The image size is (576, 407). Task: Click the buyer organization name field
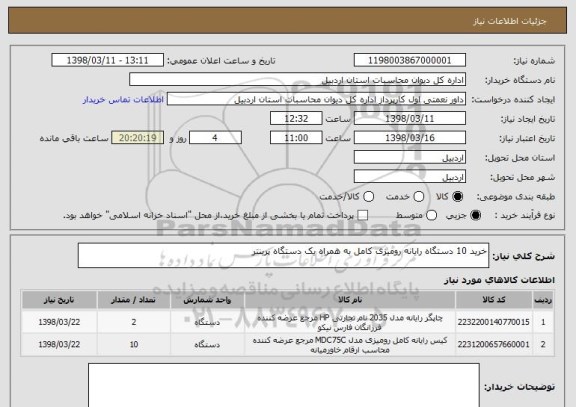(298, 80)
